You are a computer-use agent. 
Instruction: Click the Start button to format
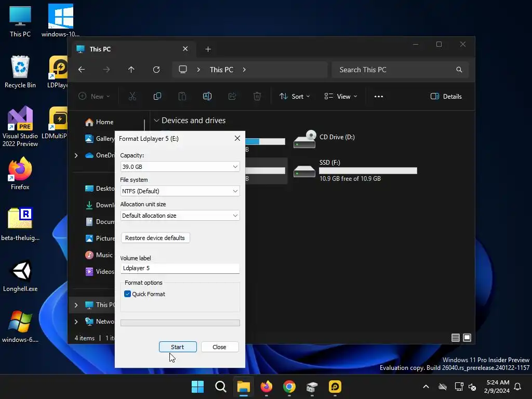(178, 347)
